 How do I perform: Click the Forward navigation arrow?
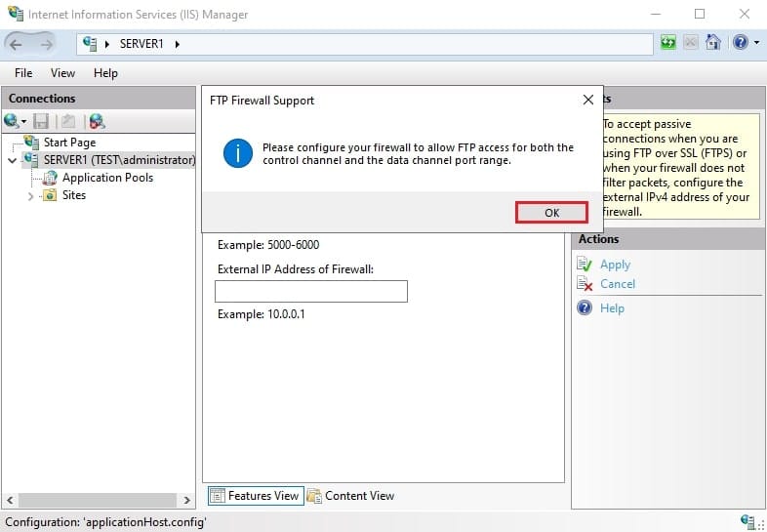[47, 45]
